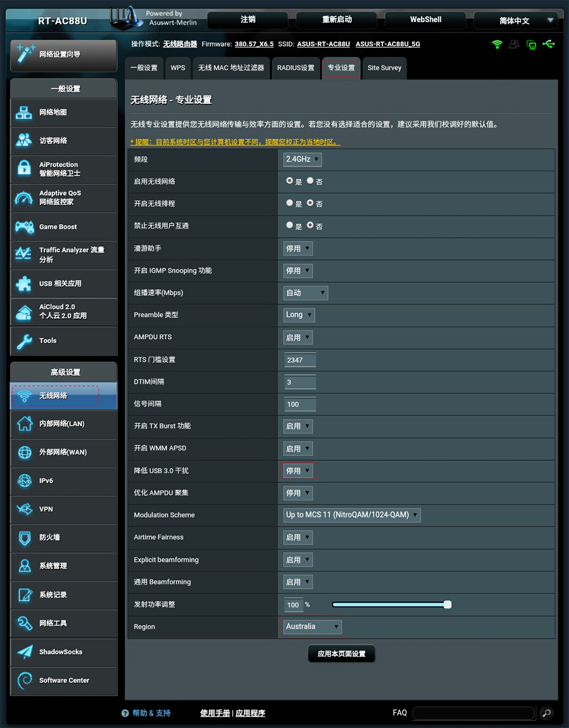Click the 发射功率调整 power slider handle
Viewport: 569px width, 728px height.
(448, 605)
